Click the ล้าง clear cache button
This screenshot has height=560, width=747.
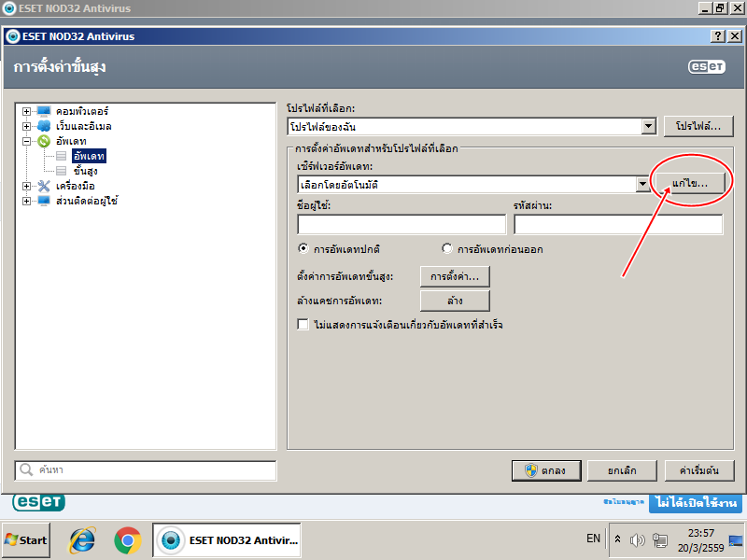(x=455, y=301)
